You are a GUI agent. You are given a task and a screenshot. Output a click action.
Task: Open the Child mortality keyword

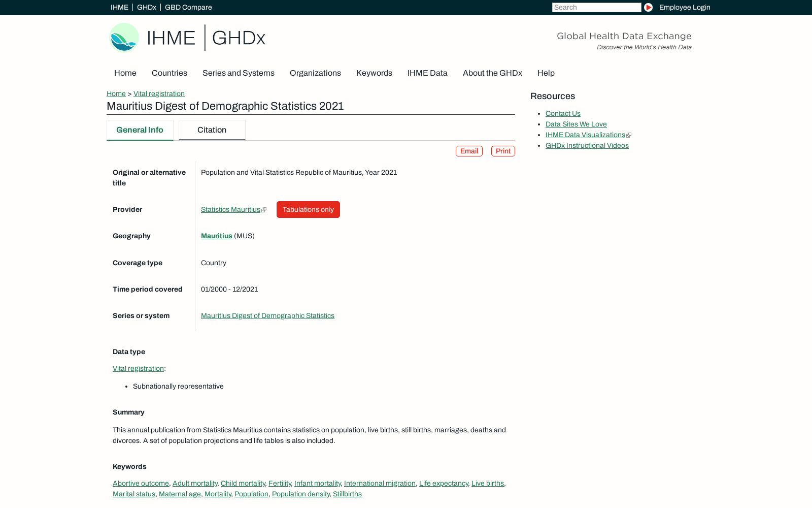[x=243, y=484]
